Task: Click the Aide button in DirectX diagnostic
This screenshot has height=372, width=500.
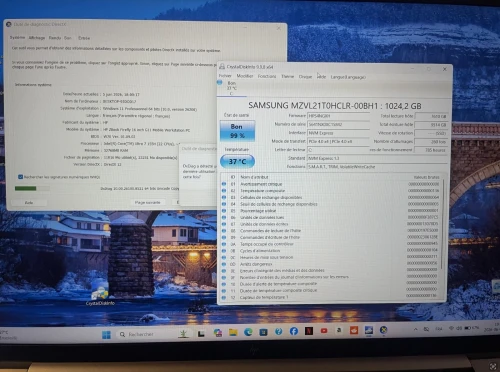Action: click(x=29, y=202)
